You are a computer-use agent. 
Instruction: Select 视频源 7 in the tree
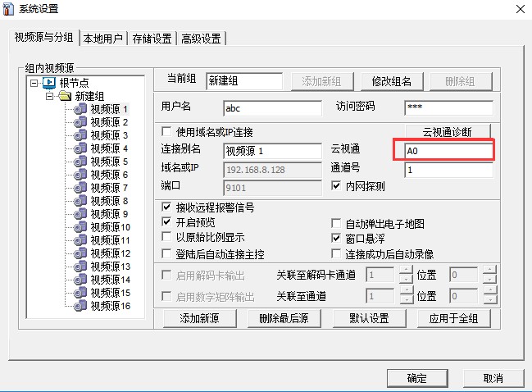[109, 188]
